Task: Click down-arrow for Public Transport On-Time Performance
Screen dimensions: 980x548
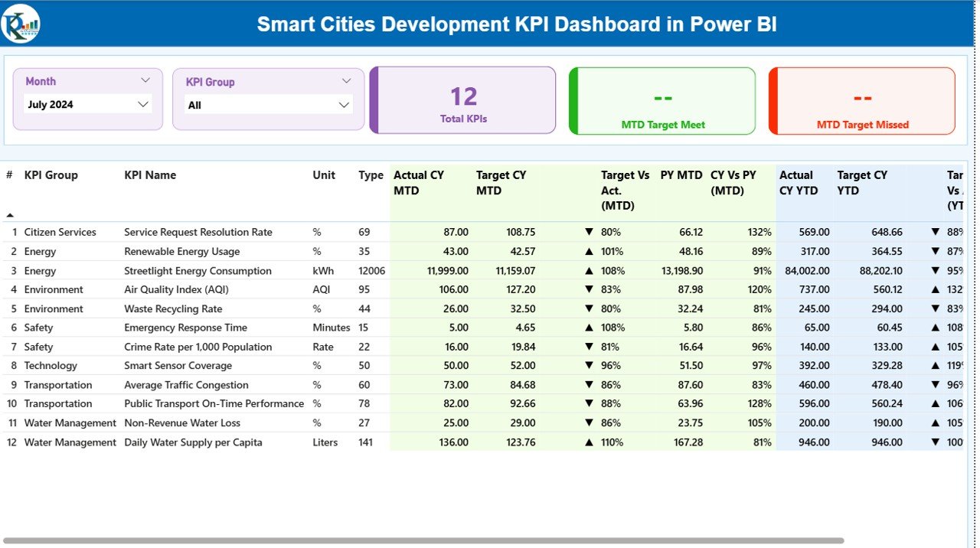Action: tap(588, 404)
